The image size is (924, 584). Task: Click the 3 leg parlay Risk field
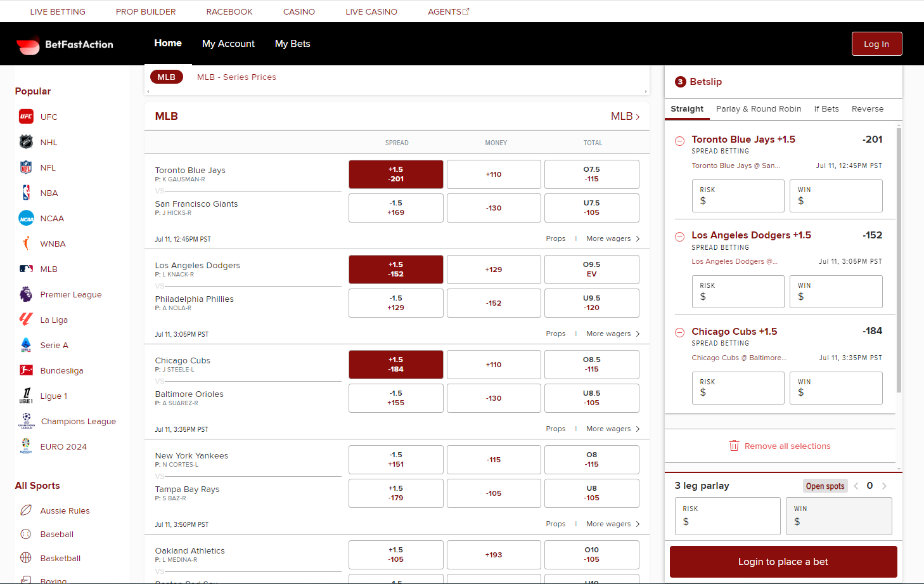pos(728,516)
